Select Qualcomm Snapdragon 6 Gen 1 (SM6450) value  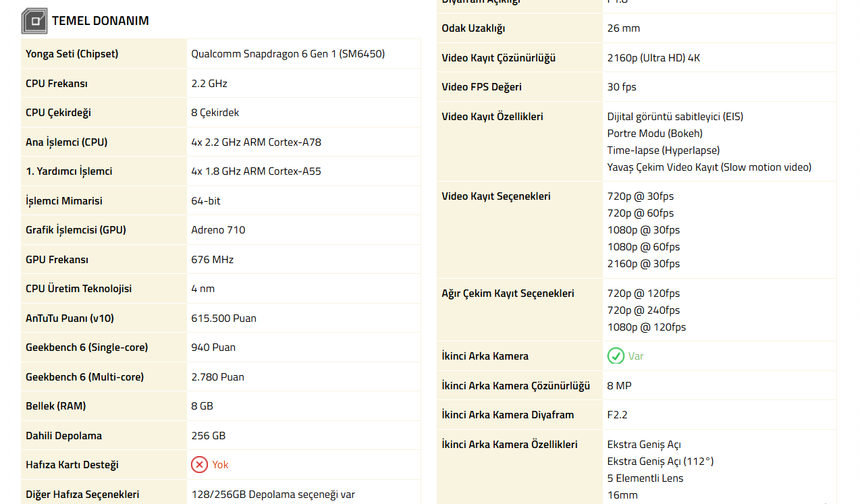288,54
